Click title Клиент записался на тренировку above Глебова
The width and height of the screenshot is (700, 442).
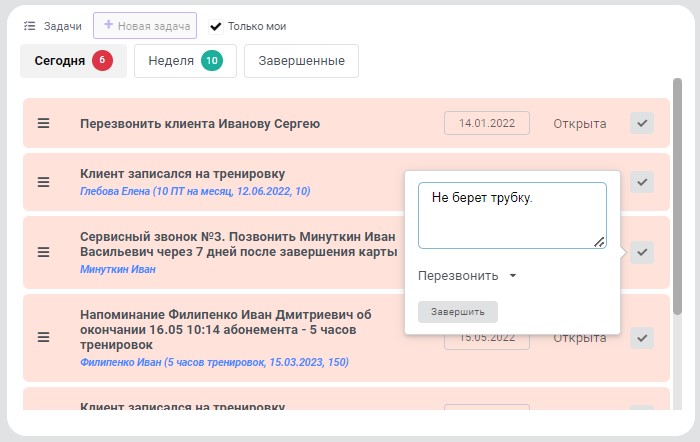(x=183, y=174)
